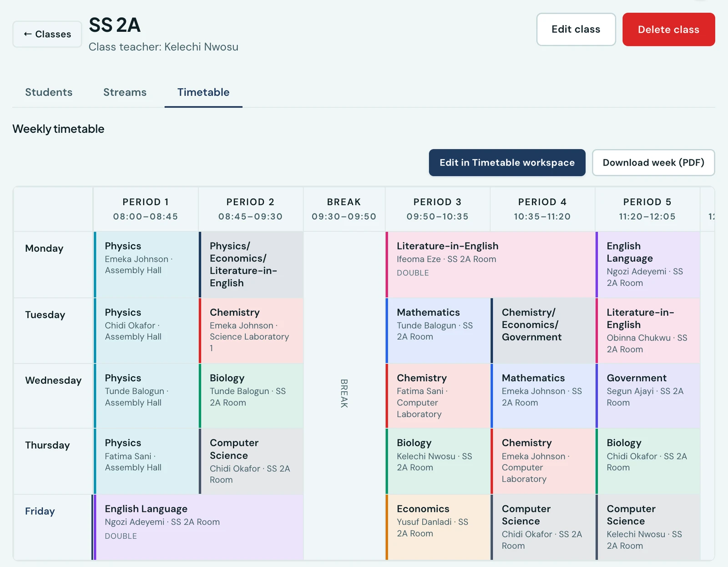
Task: Click the Edit class button
Action: pos(576,30)
